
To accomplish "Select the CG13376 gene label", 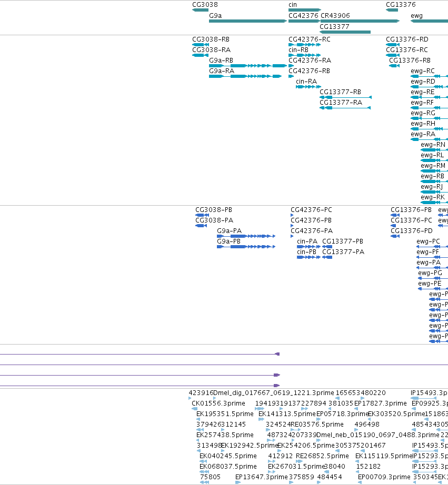I will click(x=401, y=5).
